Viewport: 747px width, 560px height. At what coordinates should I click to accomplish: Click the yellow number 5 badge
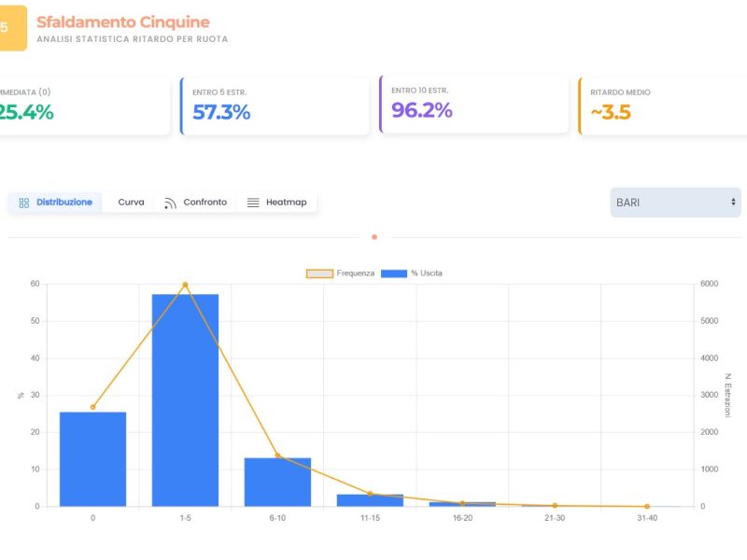[9, 28]
